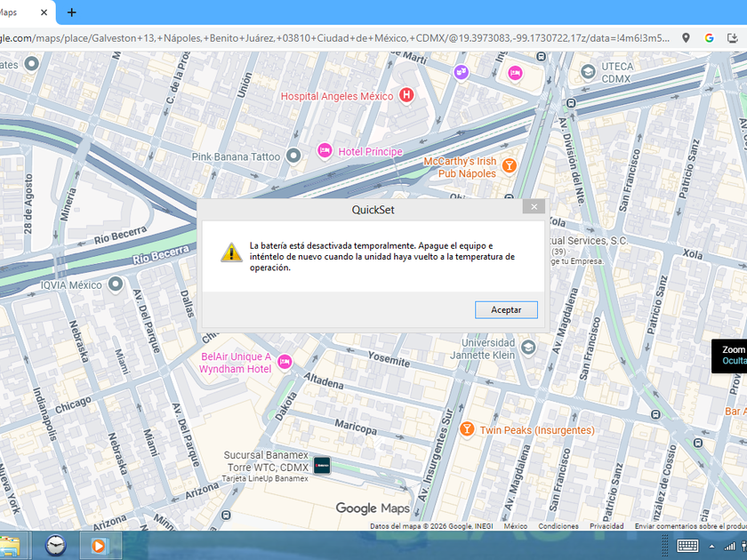Open the Privacidad link on map footer
The height and width of the screenshot is (560, 747).
(x=606, y=526)
